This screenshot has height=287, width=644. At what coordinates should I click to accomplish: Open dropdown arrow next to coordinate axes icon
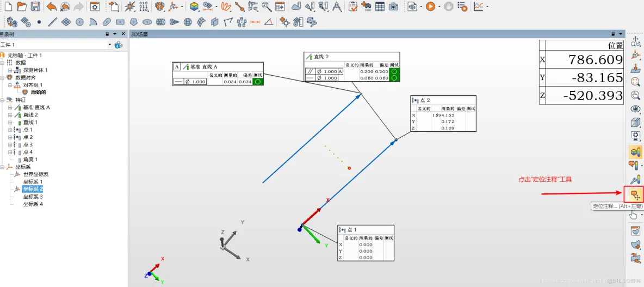tap(181, 7)
